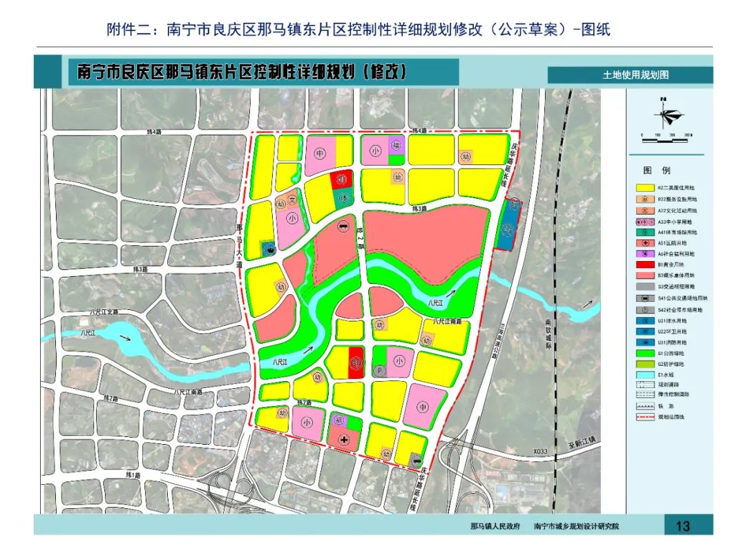The width and height of the screenshot is (746, 560).
Task: Click the circled P parking symbol on map
Action: [x=379, y=371]
